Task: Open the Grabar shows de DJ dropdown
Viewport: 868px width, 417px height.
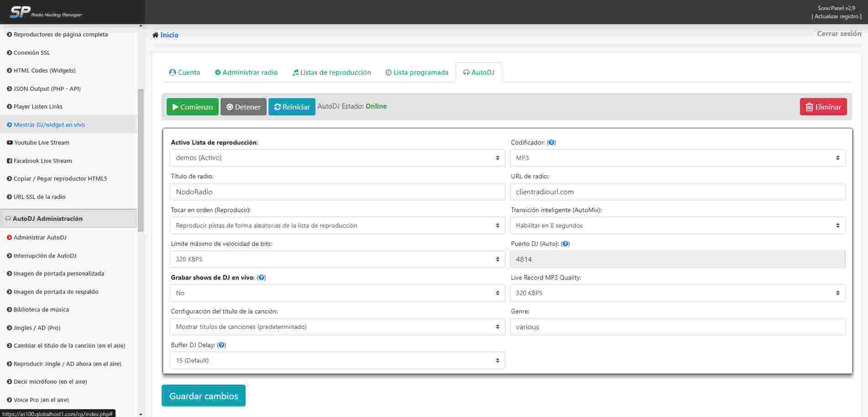Action: click(337, 293)
